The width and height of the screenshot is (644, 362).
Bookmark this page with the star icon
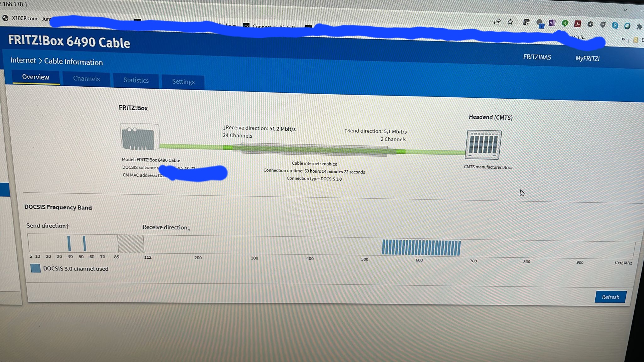click(x=510, y=22)
